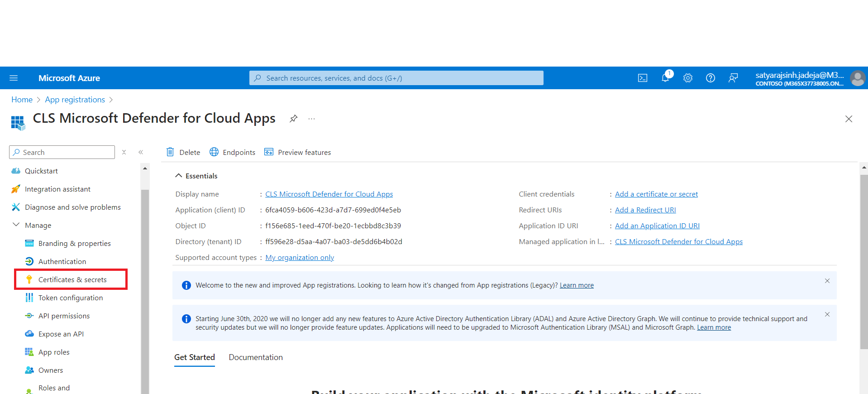Click the sidebar scroll-up arrow

tap(145, 168)
